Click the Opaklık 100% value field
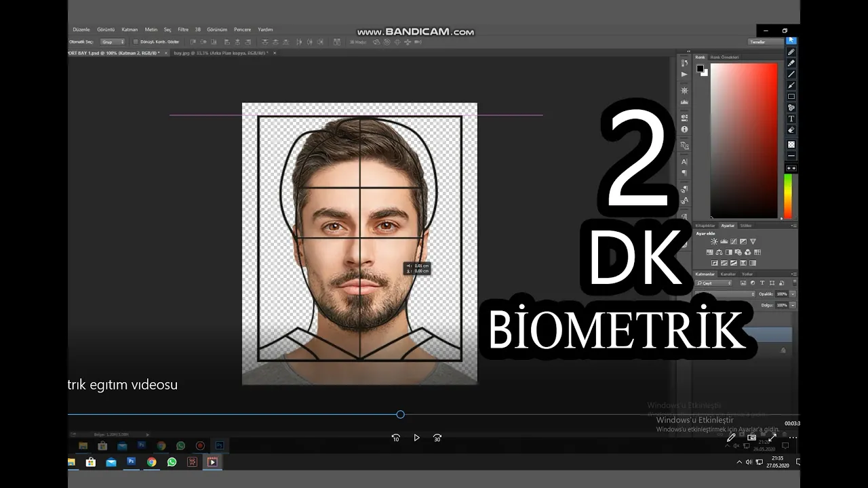The image size is (868, 488). (782, 294)
